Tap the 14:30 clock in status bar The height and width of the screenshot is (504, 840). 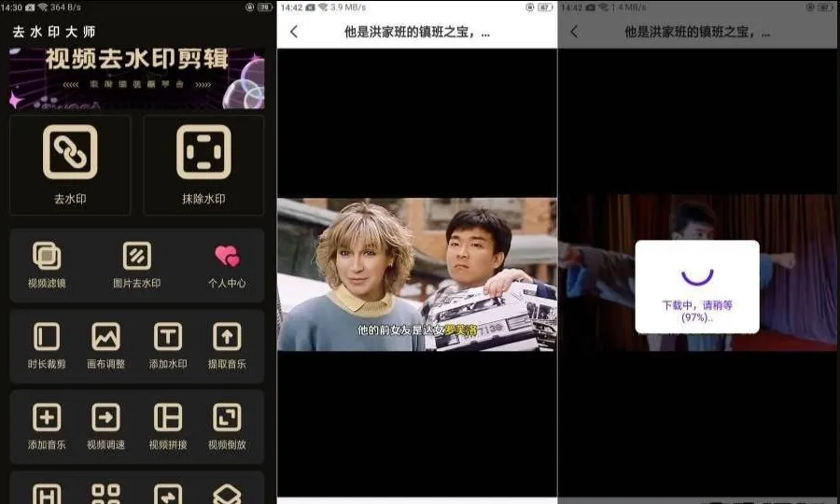(11, 7)
